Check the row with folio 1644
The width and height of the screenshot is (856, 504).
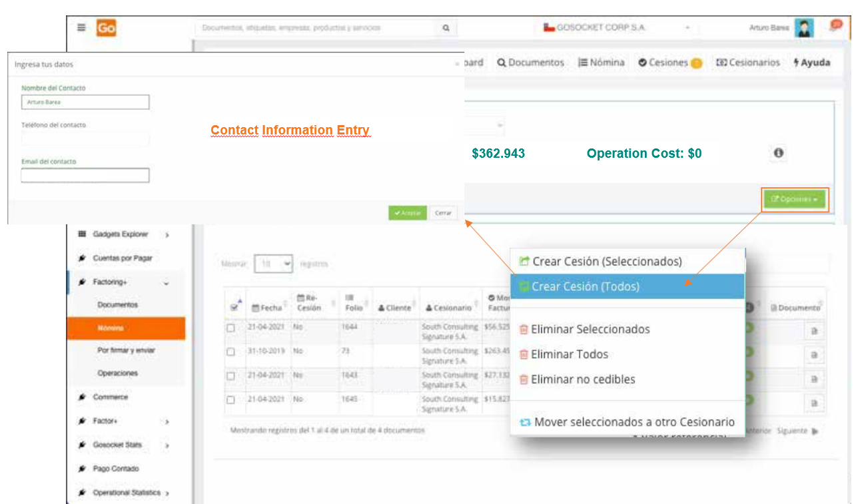230,328
